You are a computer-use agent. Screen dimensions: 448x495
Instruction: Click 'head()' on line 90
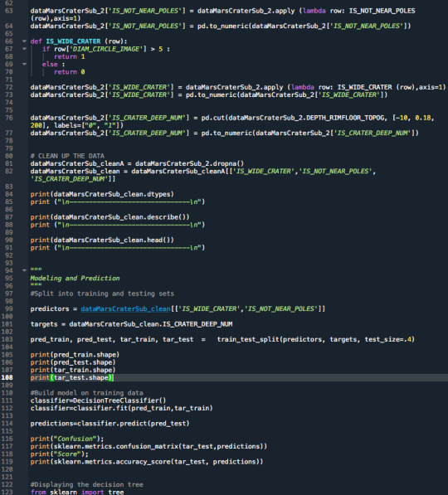tap(158, 240)
